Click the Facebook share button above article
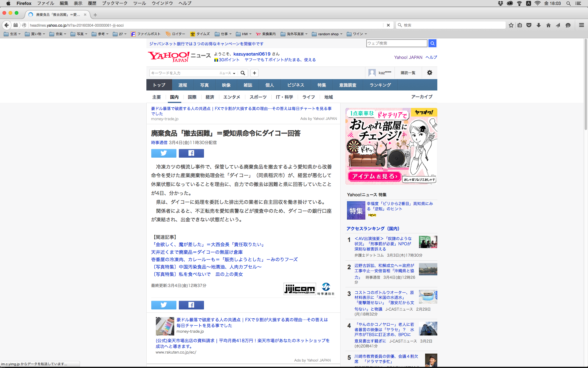The image size is (588, 368). [191, 153]
